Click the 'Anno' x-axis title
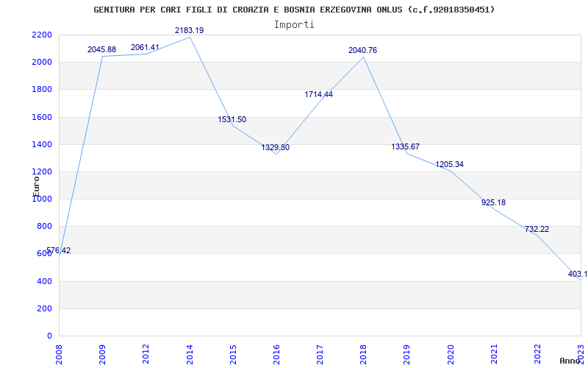Screen dimensions: 588x368 570,361
